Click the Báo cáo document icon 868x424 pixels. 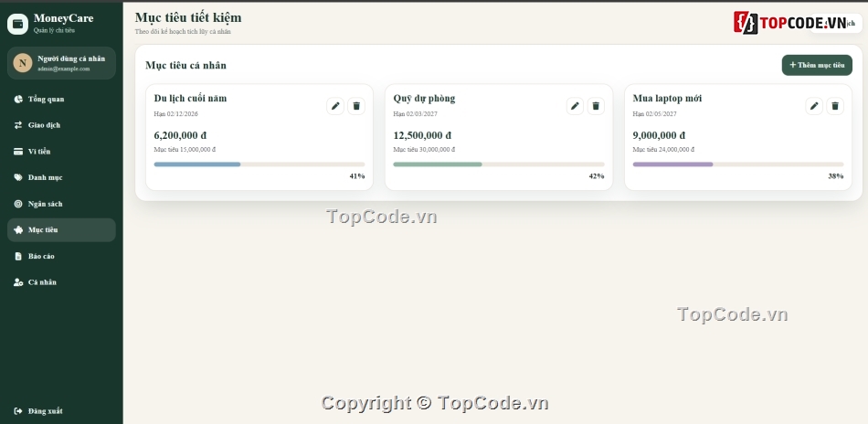18,256
